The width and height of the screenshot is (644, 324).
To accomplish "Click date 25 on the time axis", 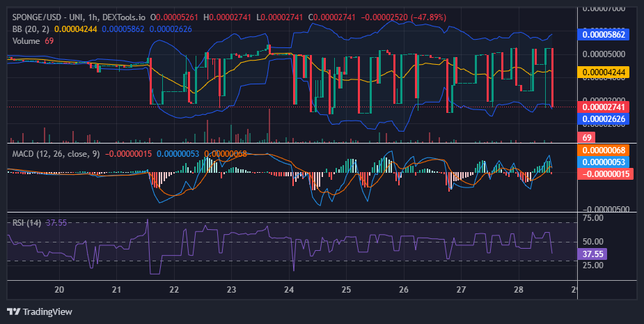I will click(x=346, y=289).
